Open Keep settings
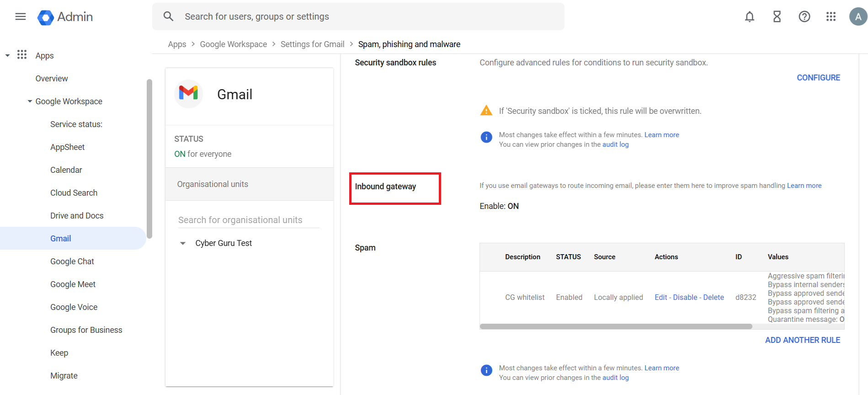The height and width of the screenshot is (395, 868). (x=59, y=353)
